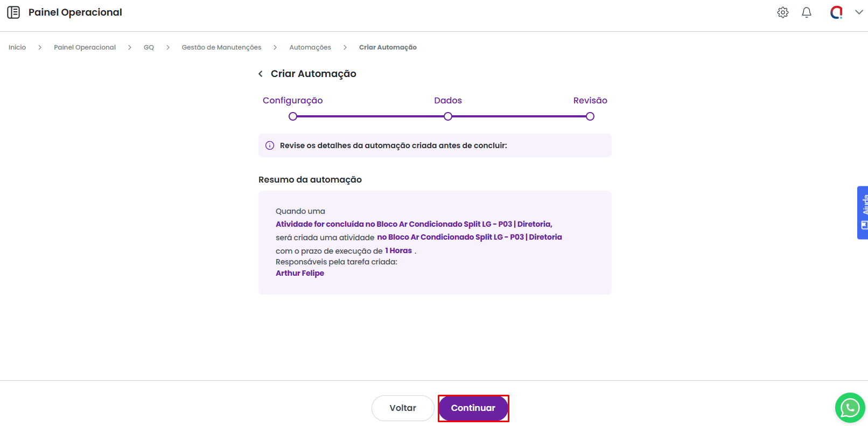
Task: Open the settings gear icon
Action: [783, 12]
